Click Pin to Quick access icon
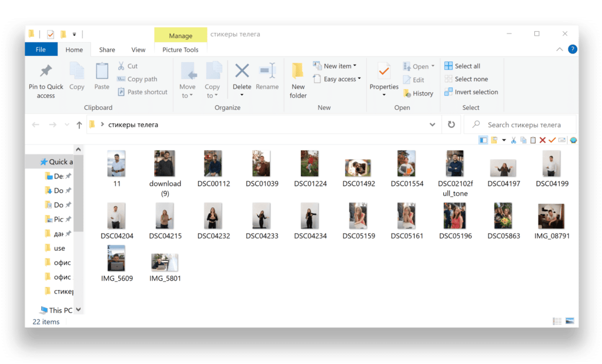Viewport: 602px width, 364px height. (46, 72)
